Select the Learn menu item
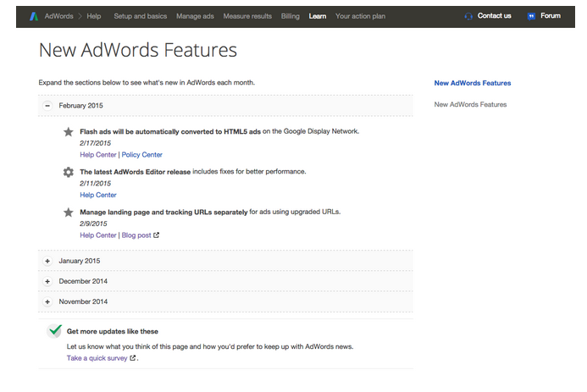The image size is (587, 392). point(318,16)
